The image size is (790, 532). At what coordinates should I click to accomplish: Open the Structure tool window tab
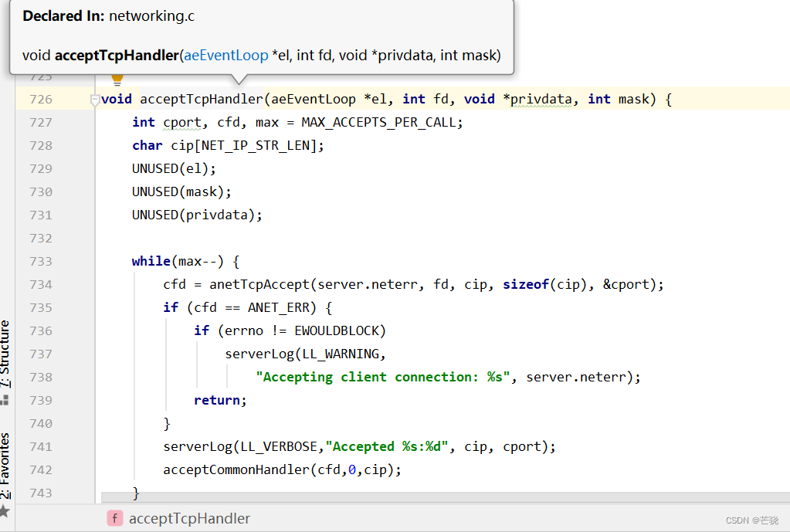click(6, 354)
